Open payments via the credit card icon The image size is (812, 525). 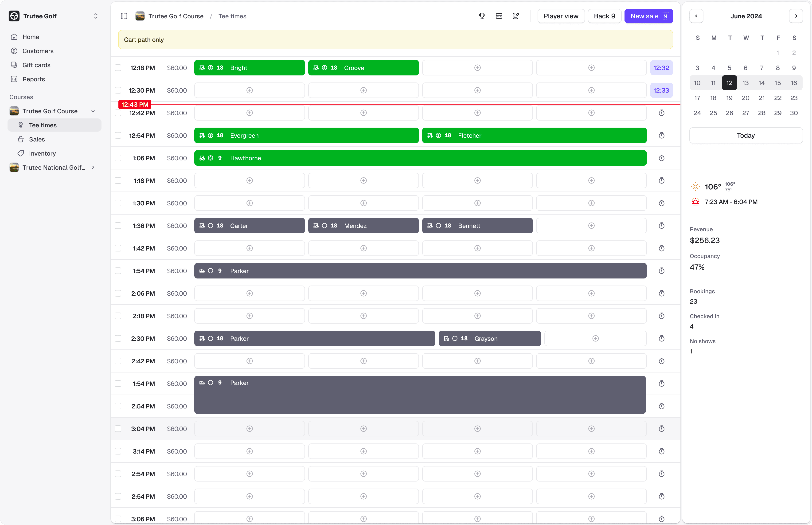pos(499,16)
